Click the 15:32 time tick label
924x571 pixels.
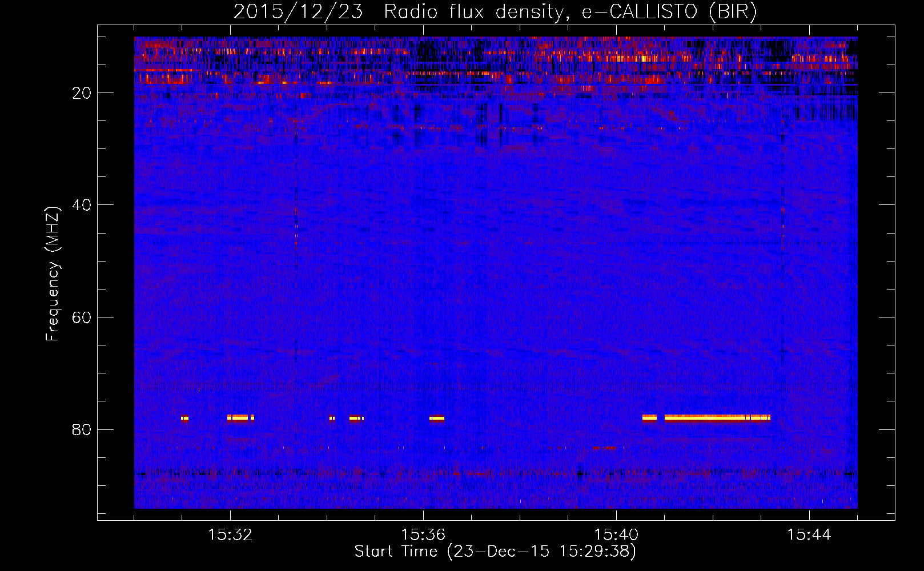230,535
